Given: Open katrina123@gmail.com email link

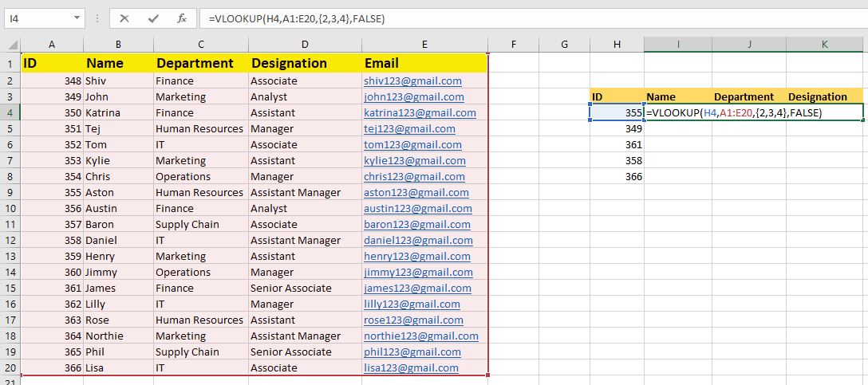Looking at the screenshot, I should (420, 112).
